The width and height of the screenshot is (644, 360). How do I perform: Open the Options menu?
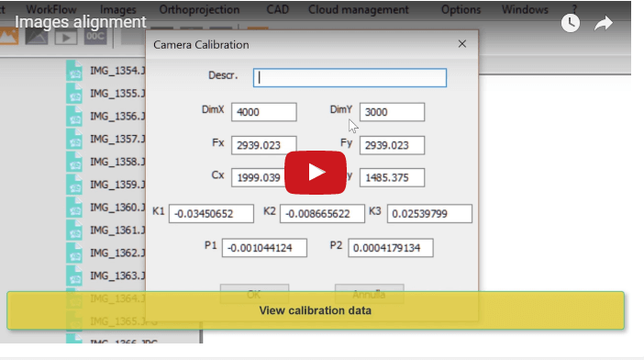coord(461,9)
